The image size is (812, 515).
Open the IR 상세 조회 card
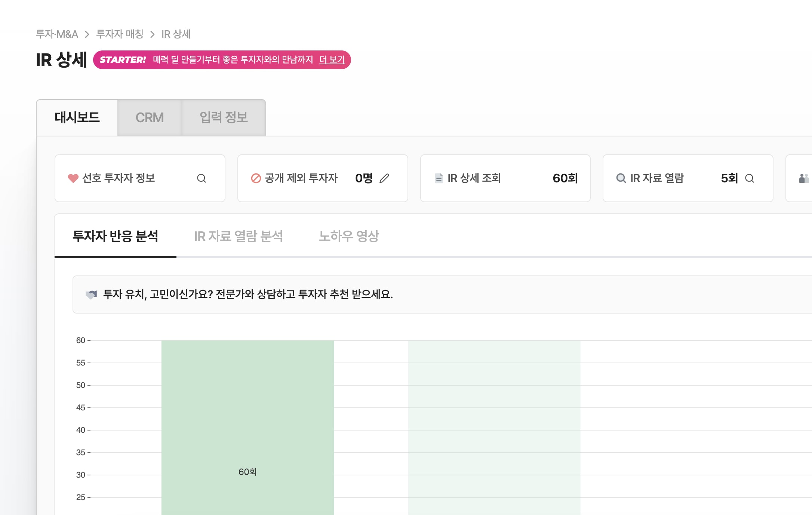(x=505, y=178)
